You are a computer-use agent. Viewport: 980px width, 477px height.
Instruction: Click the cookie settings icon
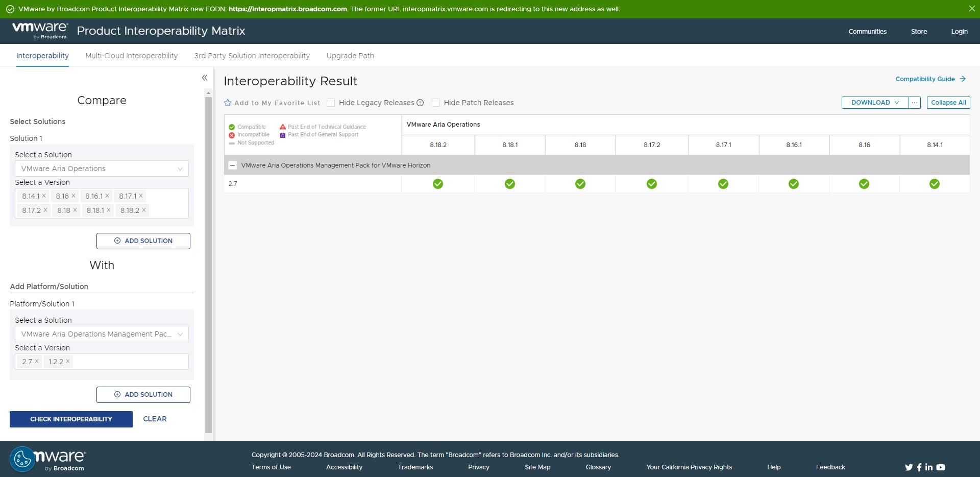click(22, 459)
